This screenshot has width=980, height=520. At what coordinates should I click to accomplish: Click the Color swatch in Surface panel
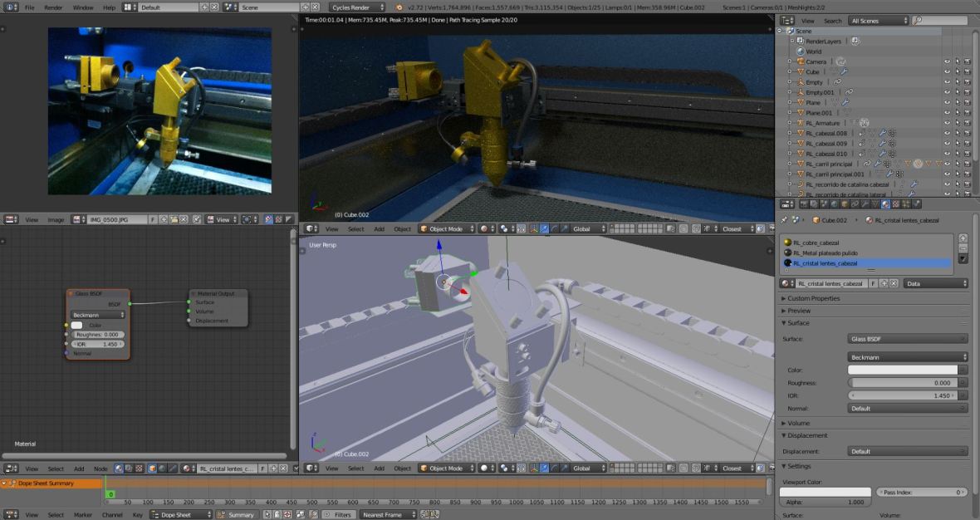coord(907,370)
